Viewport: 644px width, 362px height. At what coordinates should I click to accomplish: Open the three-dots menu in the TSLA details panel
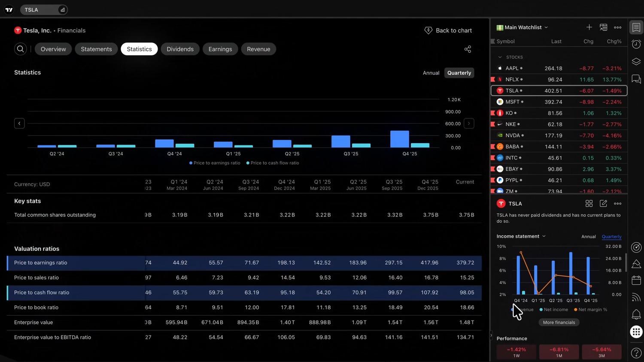tap(617, 203)
